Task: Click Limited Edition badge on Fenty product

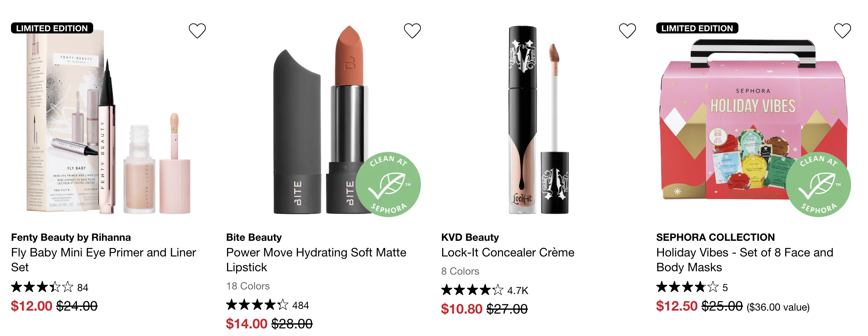Action: click(x=52, y=28)
